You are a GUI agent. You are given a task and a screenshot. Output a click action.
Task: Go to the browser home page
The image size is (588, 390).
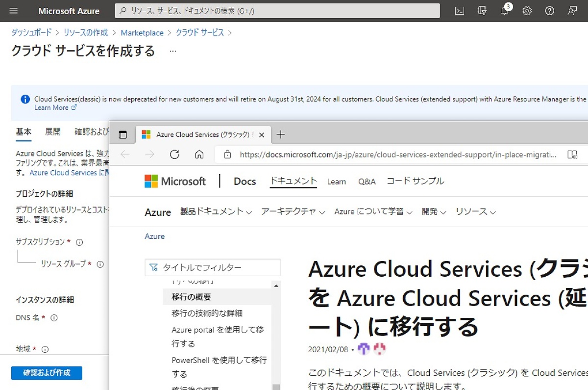point(199,155)
